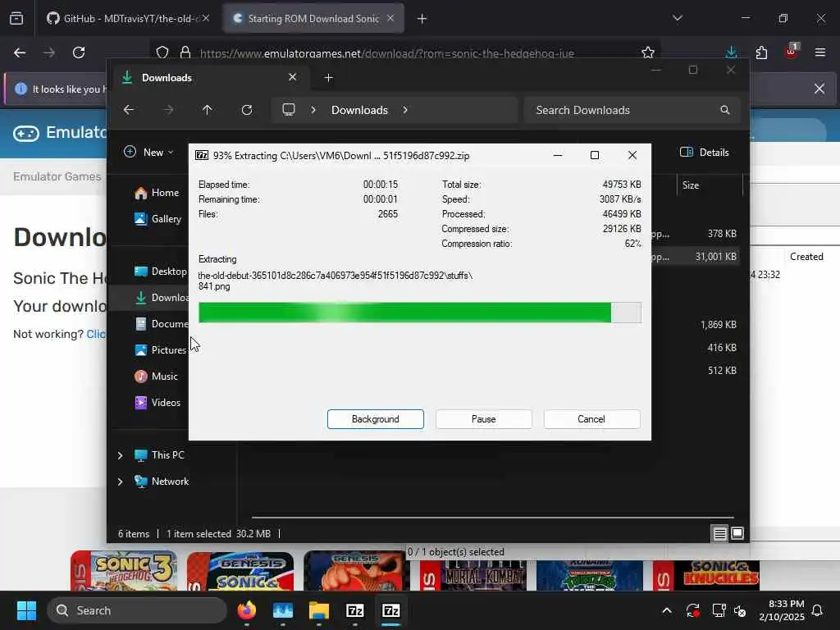The image size is (840, 630).
Task: Select Documents folder in Explorer sidebar
Action: (161, 323)
